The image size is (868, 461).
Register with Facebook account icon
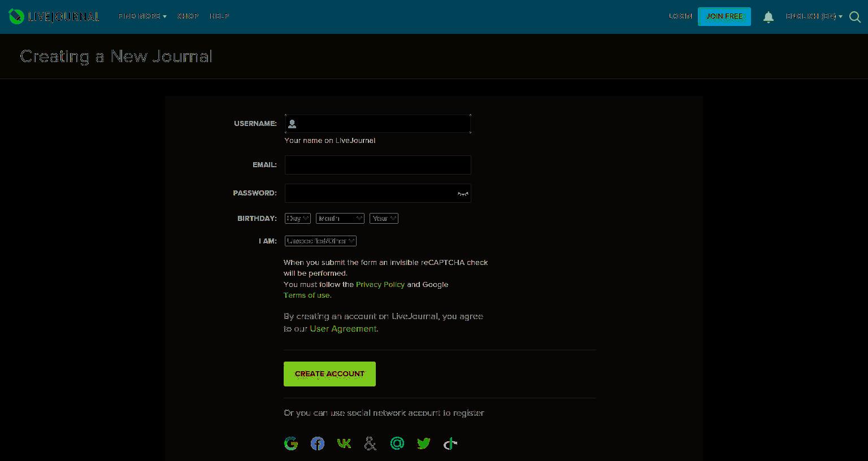tap(318, 443)
